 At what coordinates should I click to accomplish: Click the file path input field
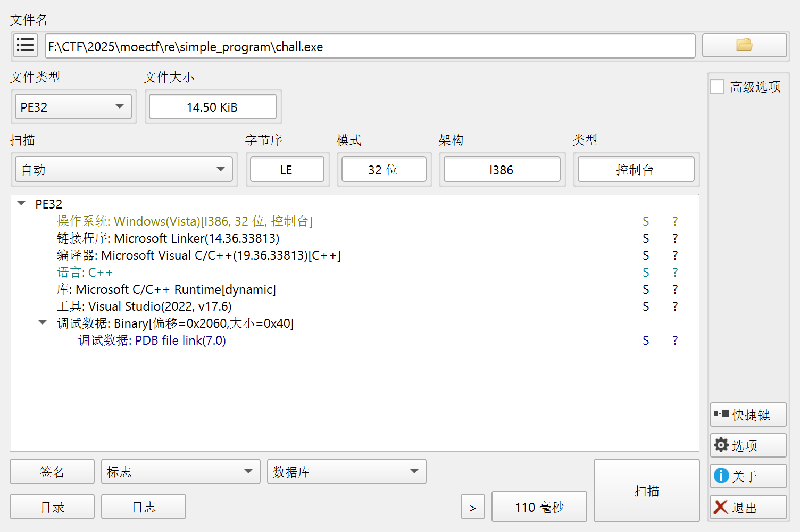(x=370, y=46)
